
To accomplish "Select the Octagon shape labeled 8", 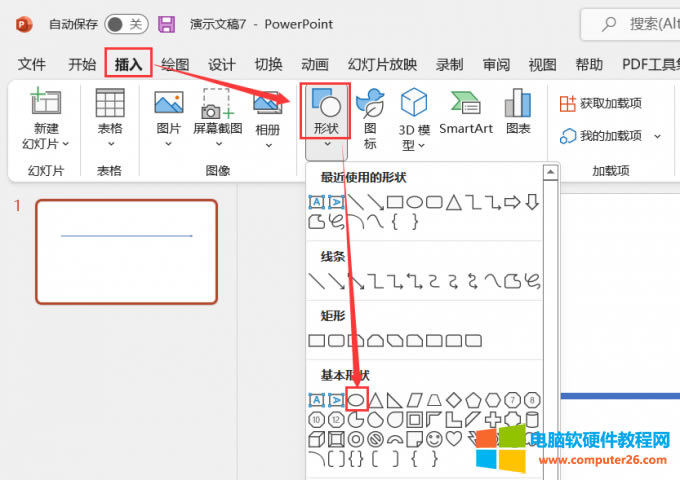I will [x=532, y=400].
